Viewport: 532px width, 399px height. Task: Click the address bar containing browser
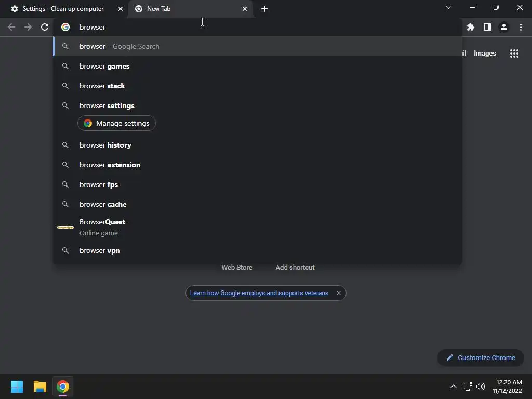(258, 27)
